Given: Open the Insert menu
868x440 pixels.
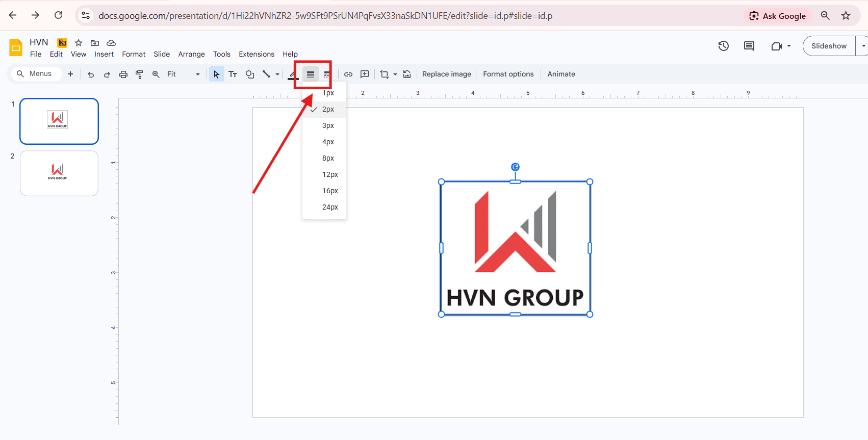Looking at the screenshot, I should point(104,54).
